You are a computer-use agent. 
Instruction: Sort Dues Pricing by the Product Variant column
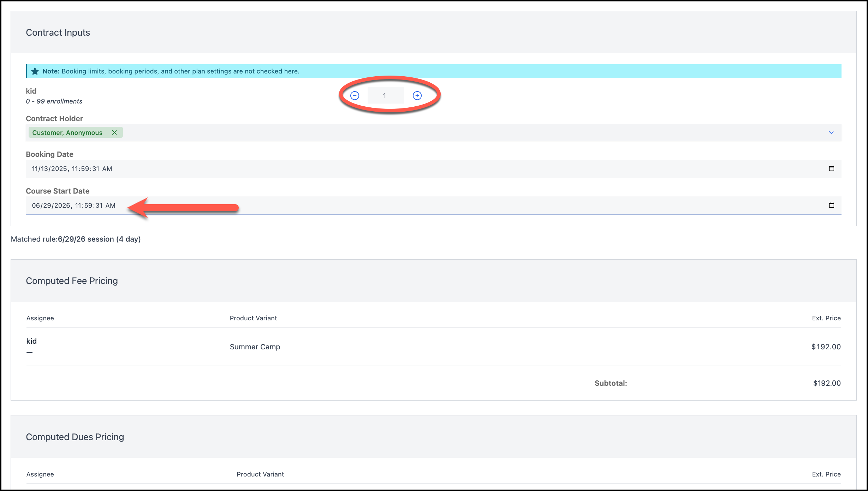(260, 474)
